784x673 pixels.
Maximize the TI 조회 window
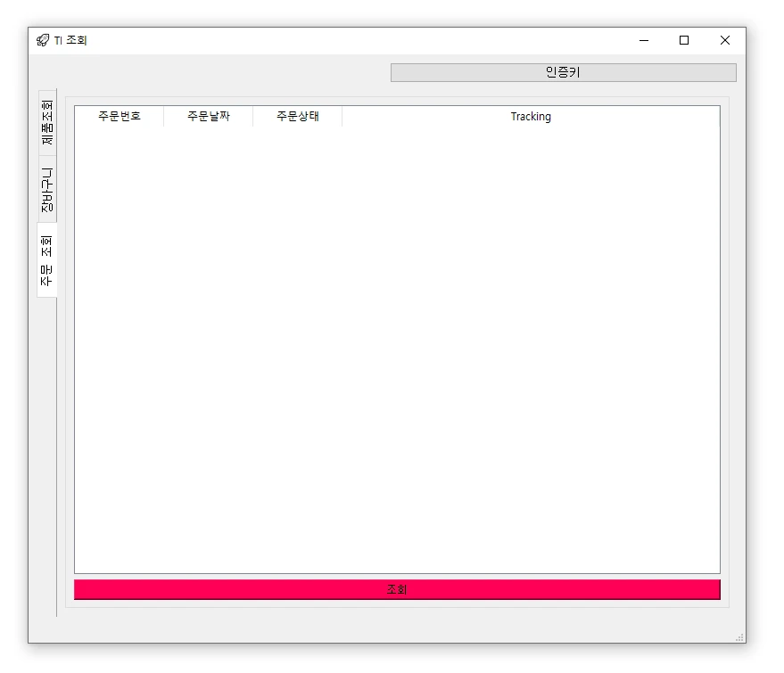point(684,40)
